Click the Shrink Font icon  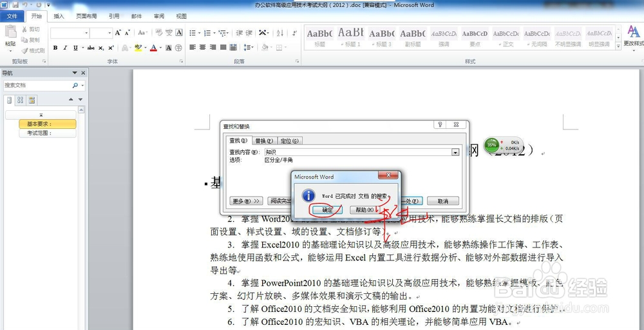(x=128, y=32)
